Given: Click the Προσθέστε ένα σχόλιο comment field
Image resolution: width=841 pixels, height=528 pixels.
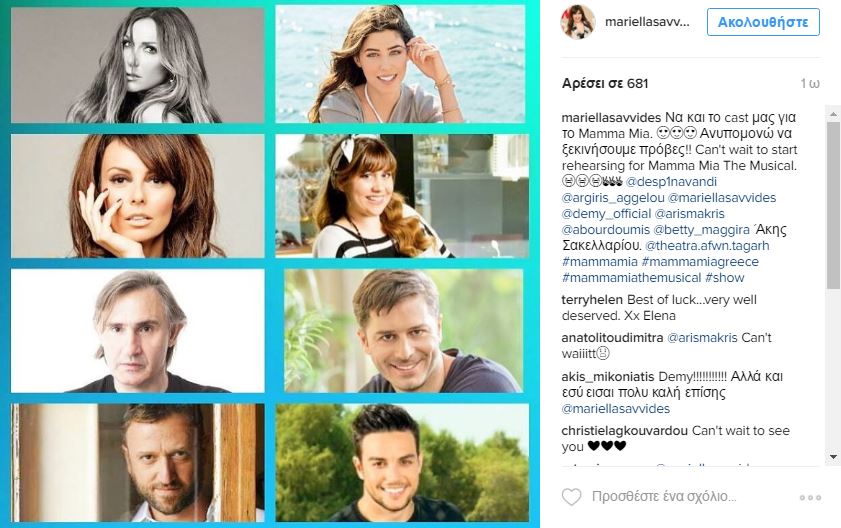Looking at the screenshot, I should [664, 497].
